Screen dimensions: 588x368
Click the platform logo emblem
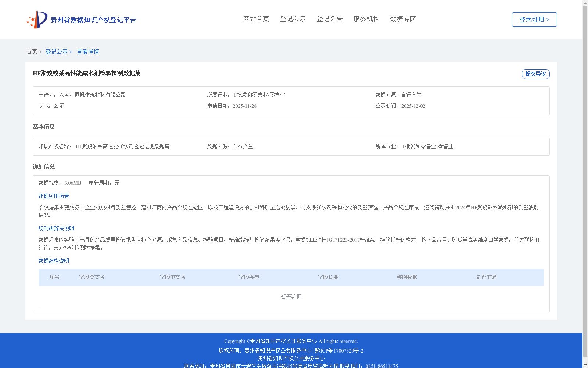[x=37, y=20]
